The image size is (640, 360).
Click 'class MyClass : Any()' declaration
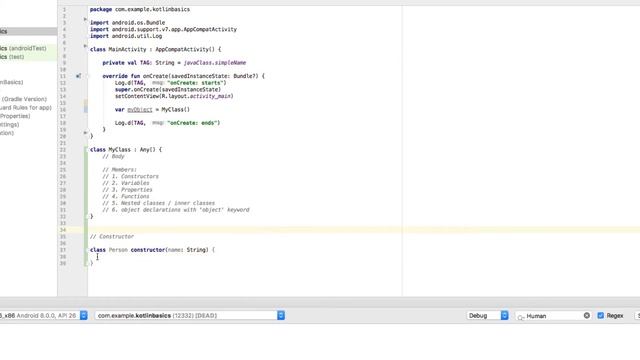(126, 150)
